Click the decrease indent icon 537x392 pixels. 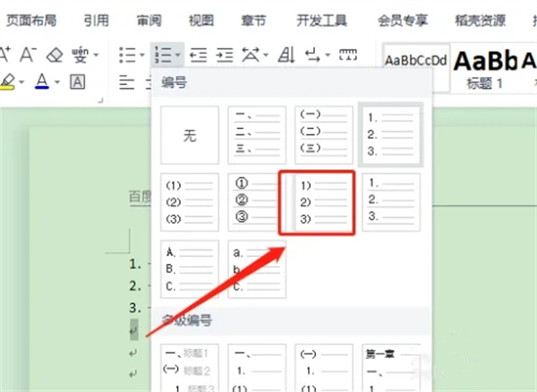point(199,55)
